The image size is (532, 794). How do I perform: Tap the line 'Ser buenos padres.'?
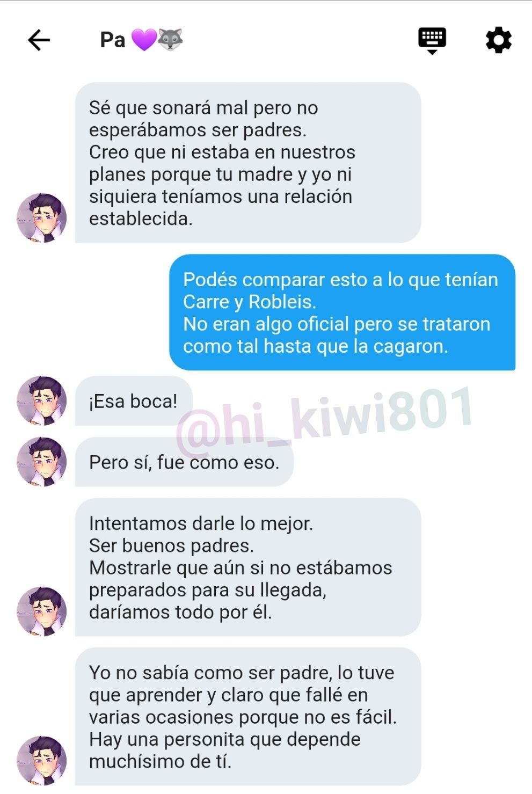[171, 546]
